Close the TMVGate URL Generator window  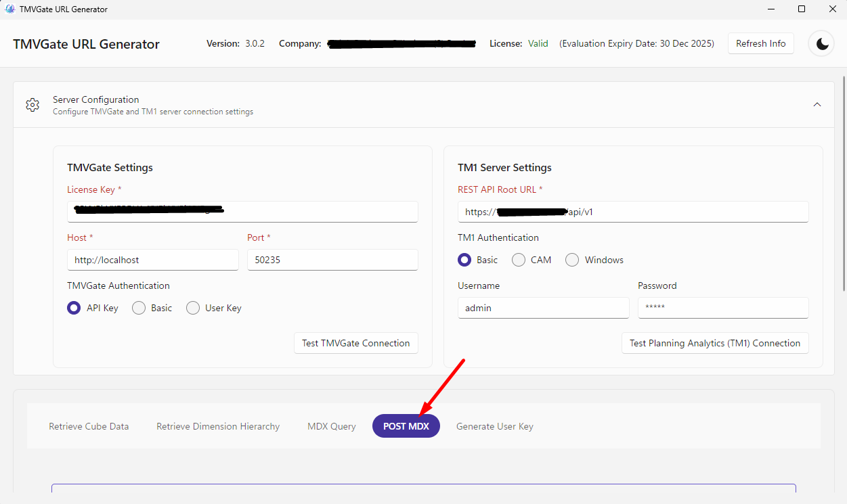point(832,9)
